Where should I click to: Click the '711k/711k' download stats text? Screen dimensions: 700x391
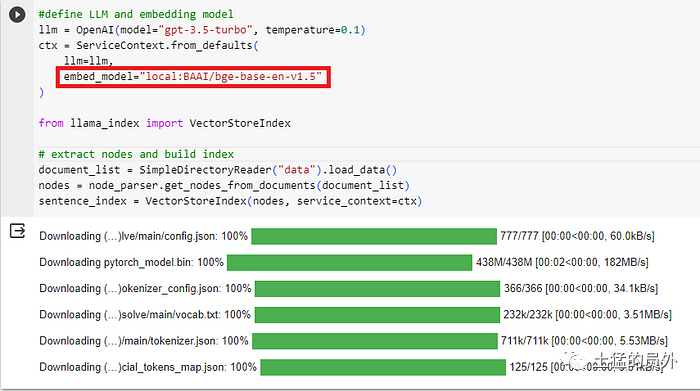(x=584, y=341)
